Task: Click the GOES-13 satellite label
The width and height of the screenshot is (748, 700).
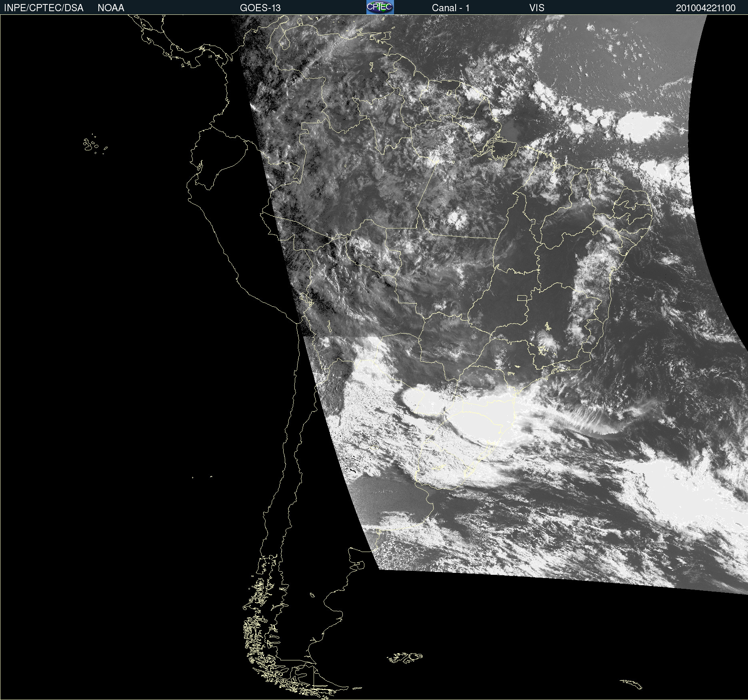Action: tap(260, 8)
